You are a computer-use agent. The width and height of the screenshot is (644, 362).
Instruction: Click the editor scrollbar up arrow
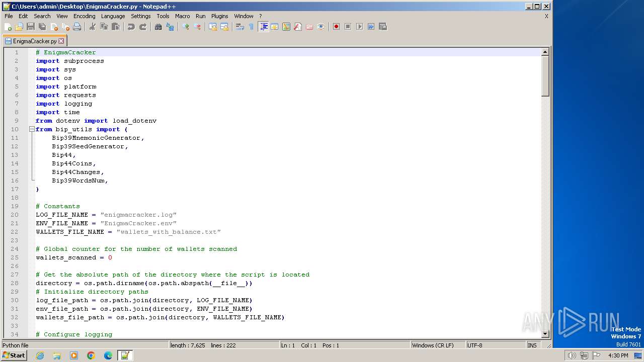545,52
